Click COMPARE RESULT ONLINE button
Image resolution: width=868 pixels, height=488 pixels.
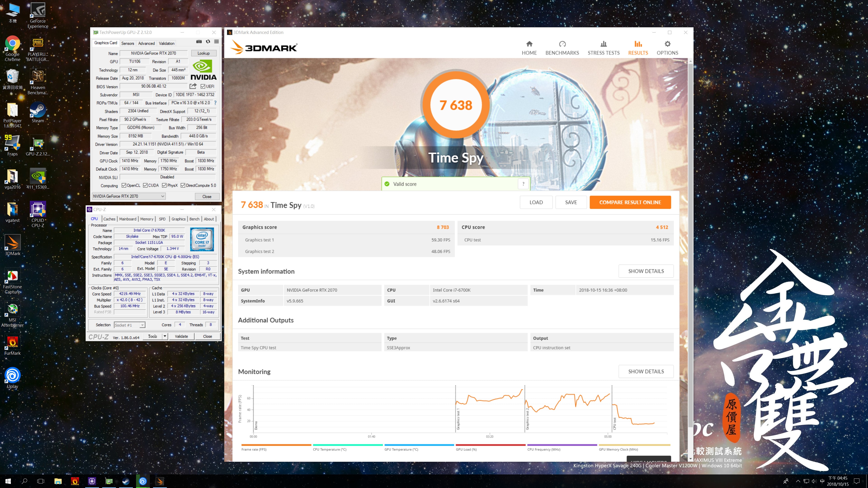click(x=630, y=202)
